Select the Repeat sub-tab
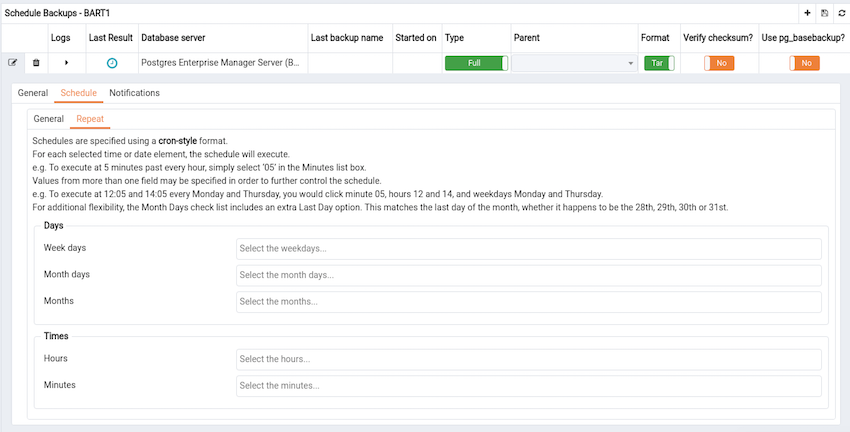Image resolution: width=850 pixels, height=432 pixels. click(90, 119)
